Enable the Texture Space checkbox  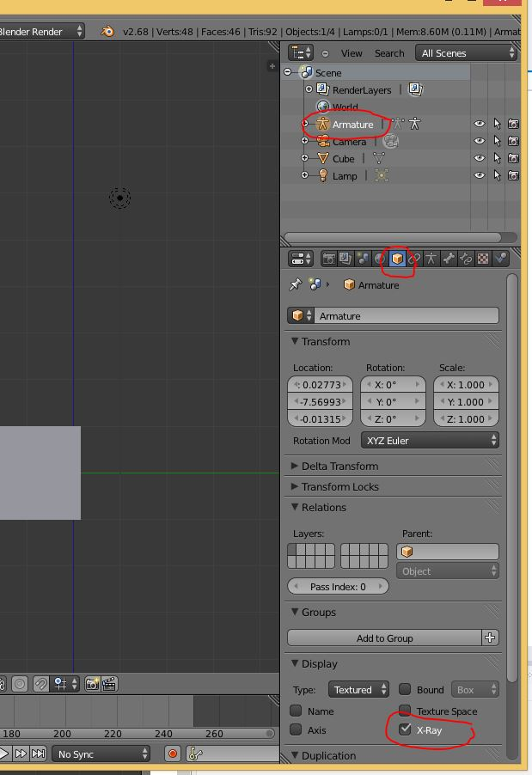405,711
